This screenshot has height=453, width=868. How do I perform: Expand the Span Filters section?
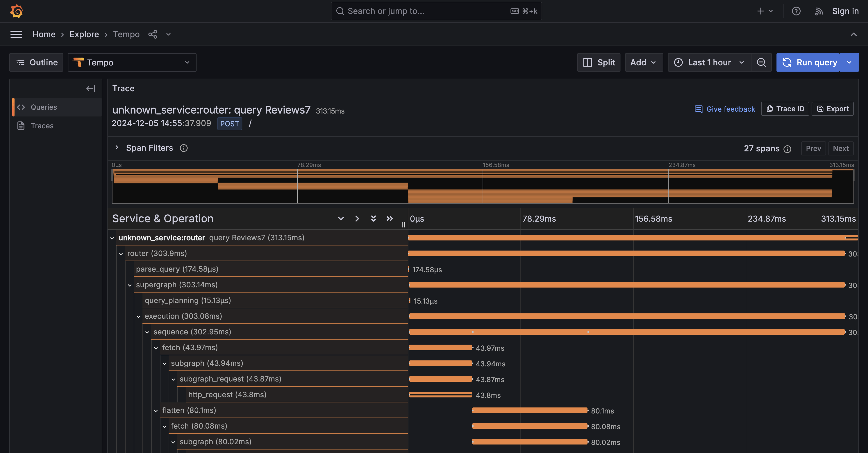(117, 148)
